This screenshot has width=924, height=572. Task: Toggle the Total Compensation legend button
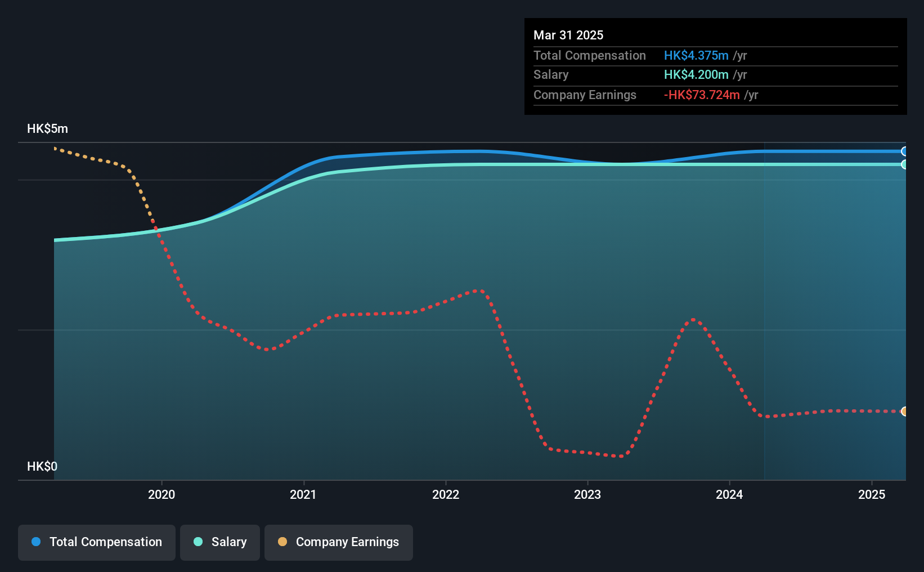(x=97, y=542)
